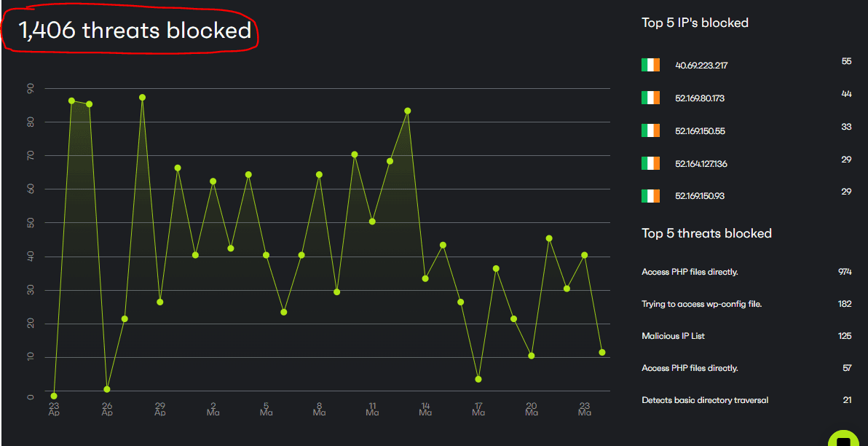Click the peak data point around 14 May

click(407, 110)
